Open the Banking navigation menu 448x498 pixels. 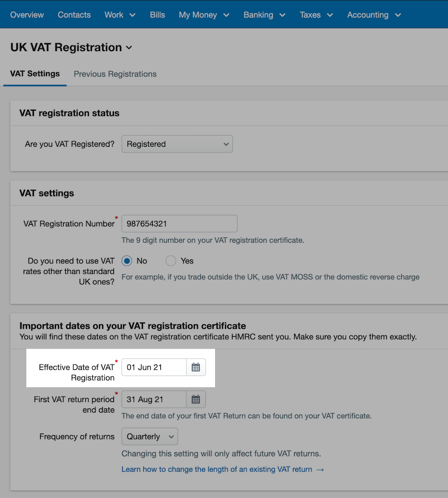click(x=265, y=15)
